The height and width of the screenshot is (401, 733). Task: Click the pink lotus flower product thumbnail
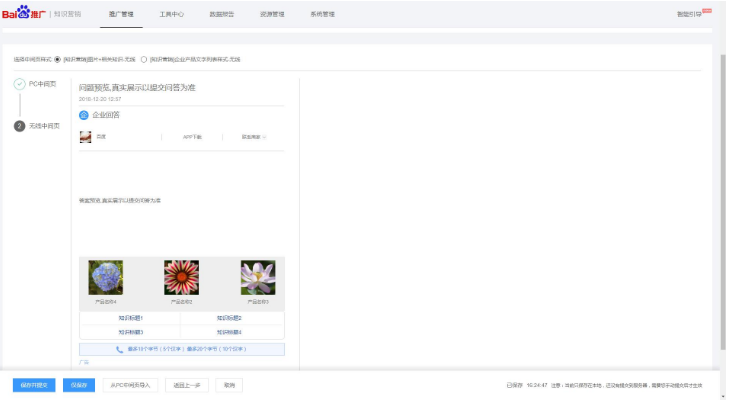[x=257, y=277]
